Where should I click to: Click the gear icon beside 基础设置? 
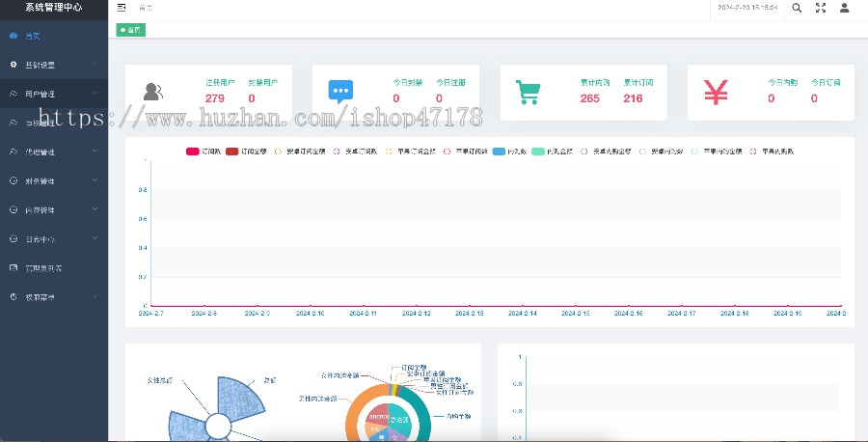(x=14, y=65)
